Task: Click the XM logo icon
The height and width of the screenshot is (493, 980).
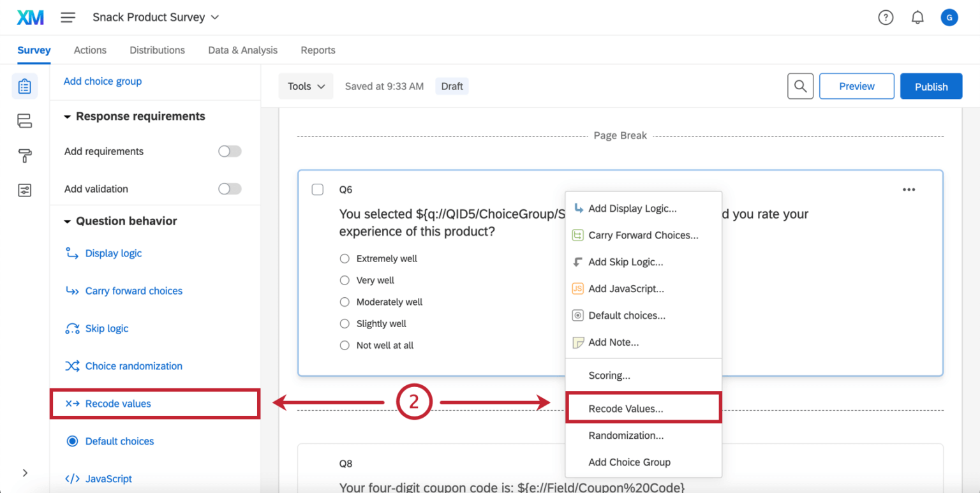Action: point(30,17)
